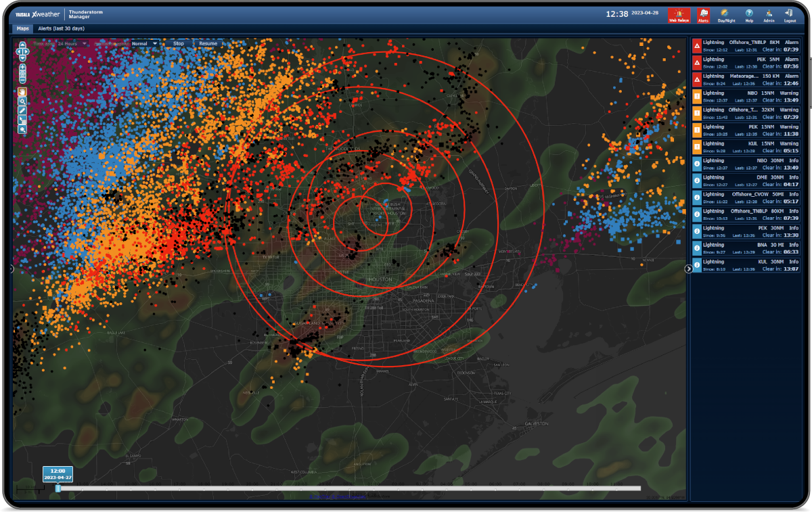Screen dimensions: 812x512
Task: Switch to Alerts (last 30 days) tab
Action: [x=61, y=29]
